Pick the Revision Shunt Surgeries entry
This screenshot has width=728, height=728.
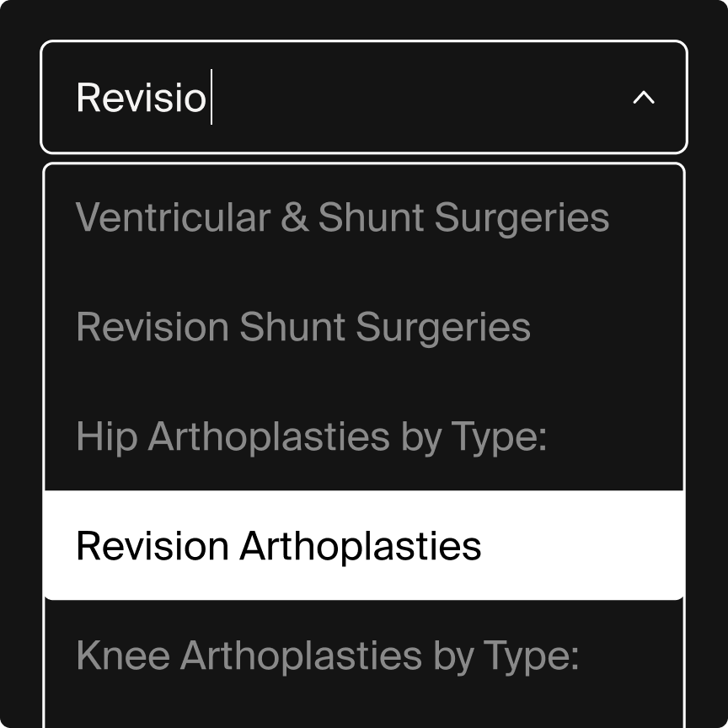coord(303,327)
